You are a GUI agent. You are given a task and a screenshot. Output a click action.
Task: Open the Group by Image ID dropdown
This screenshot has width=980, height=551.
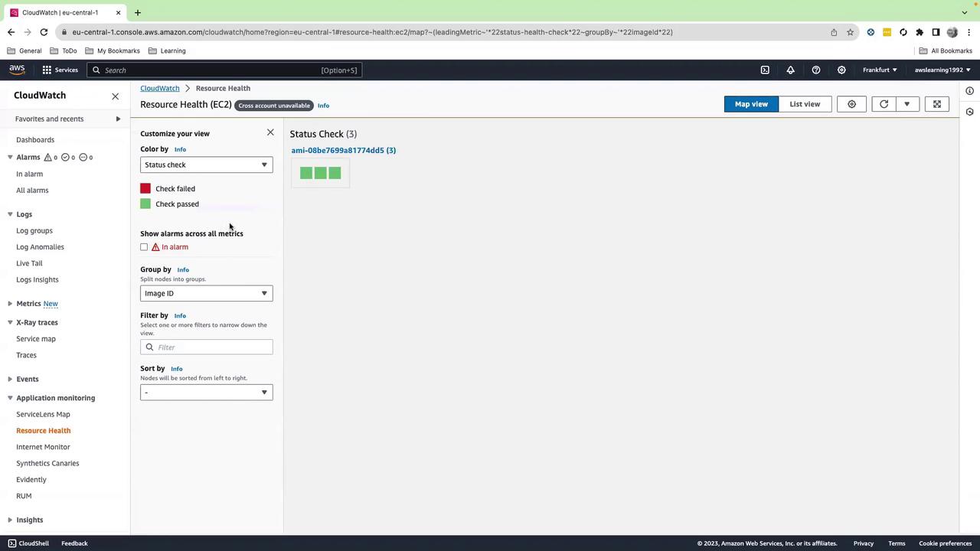[x=206, y=293]
